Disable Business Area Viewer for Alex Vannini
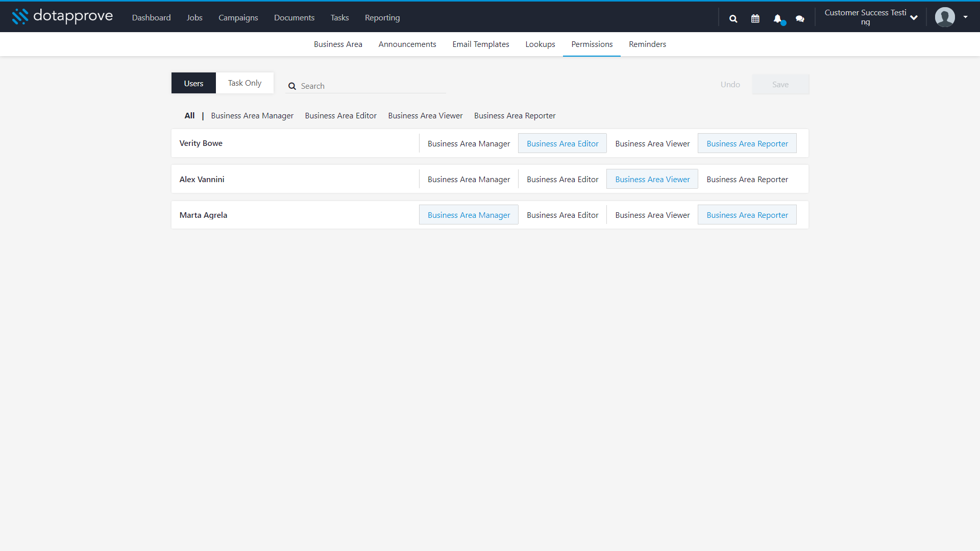This screenshot has width=980, height=551. pos(652,179)
